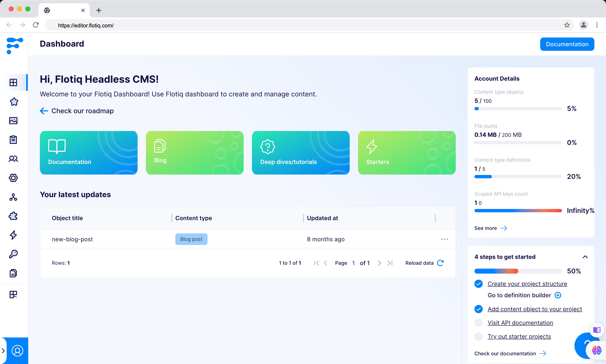
Task: Mark the Visit API documentation step complete
Action: pos(479,323)
